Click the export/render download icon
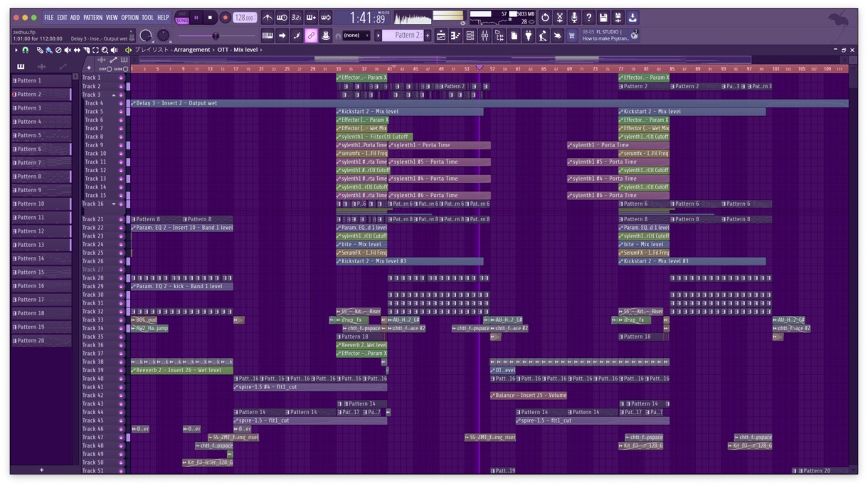This screenshot has height=486, width=868. (x=633, y=17)
